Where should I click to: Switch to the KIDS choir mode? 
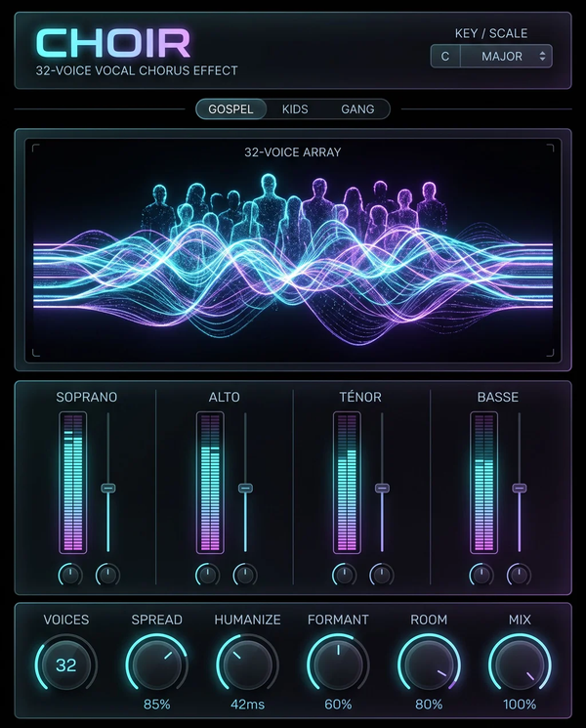(295, 109)
